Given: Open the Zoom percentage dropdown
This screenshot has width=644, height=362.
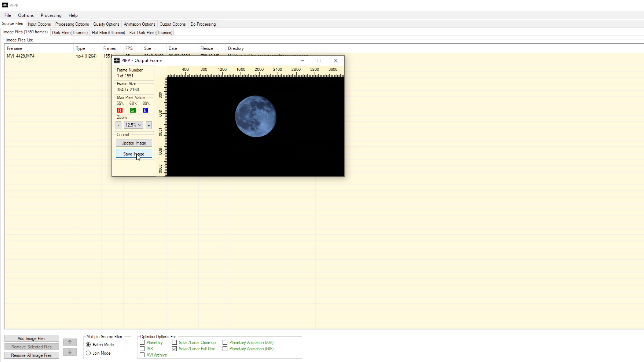Looking at the screenshot, I should tap(140, 125).
